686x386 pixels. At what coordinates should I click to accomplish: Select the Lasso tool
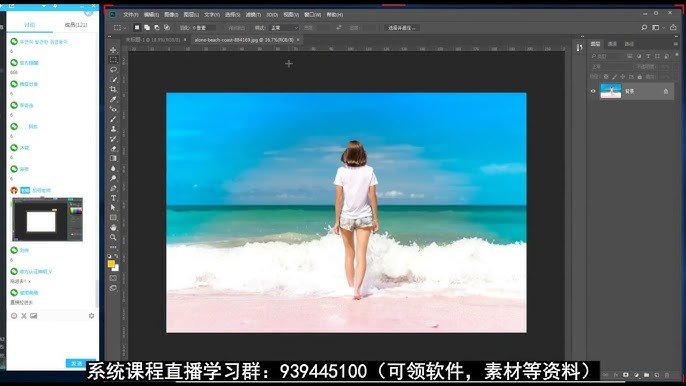click(x=113, y=70)
